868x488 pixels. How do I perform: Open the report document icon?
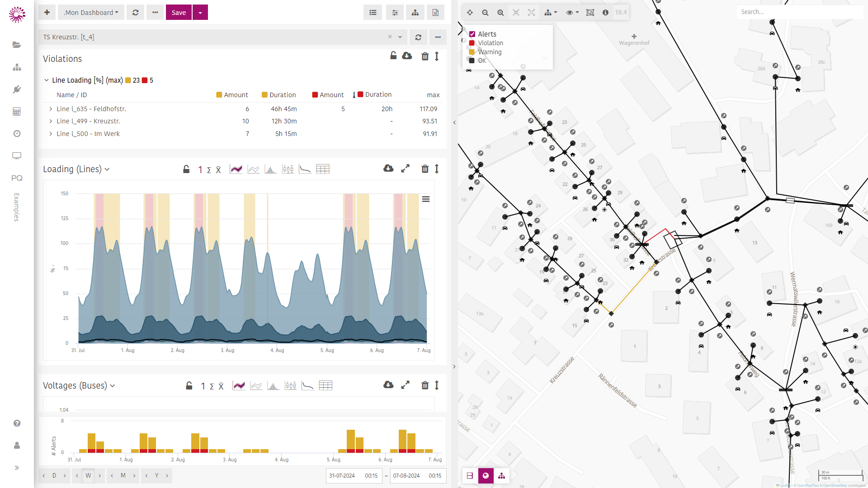point(435,13)
